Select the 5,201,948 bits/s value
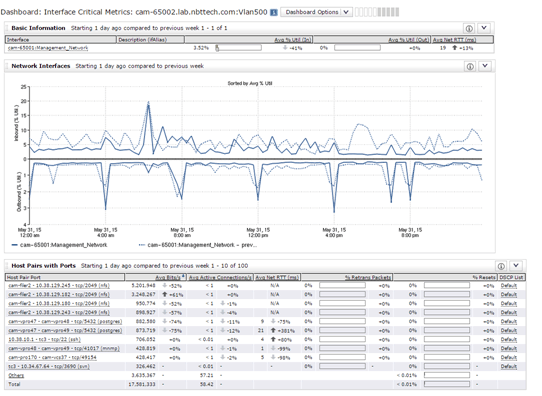Viewport: 542px width, 396px height. [143, 286]
